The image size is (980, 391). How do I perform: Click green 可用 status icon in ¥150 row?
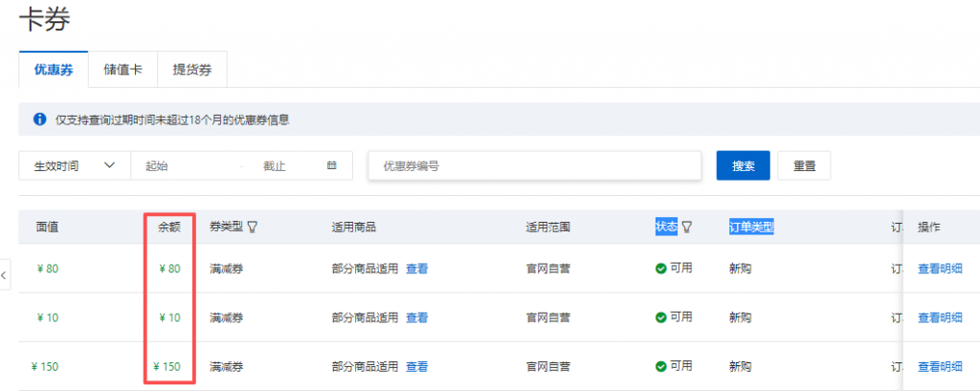(660, 366)
